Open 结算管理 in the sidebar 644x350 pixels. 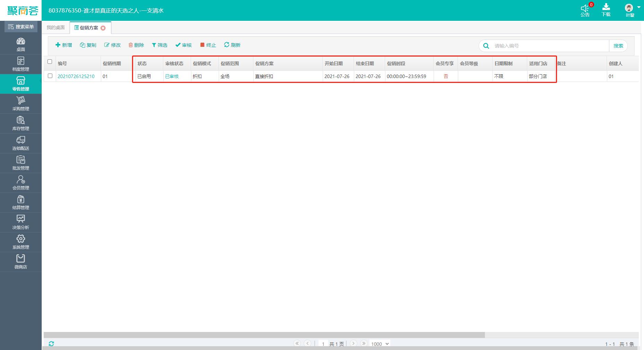[21, 203]
